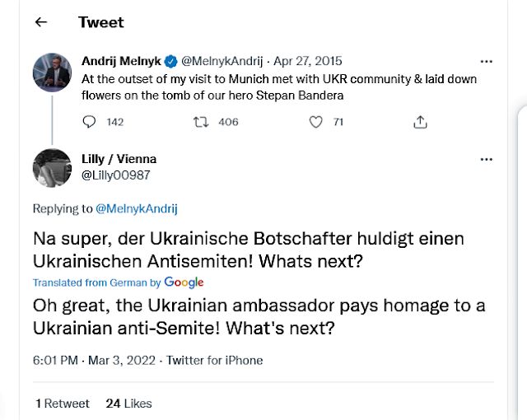Open Andrij Melnyk's profile picture
The height and width of the screenshot is (420, 527).
(52, 72)
